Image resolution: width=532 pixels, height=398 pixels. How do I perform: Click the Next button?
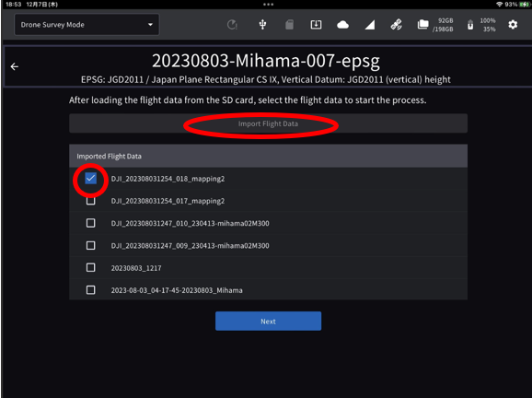click(x=268, y=321)
